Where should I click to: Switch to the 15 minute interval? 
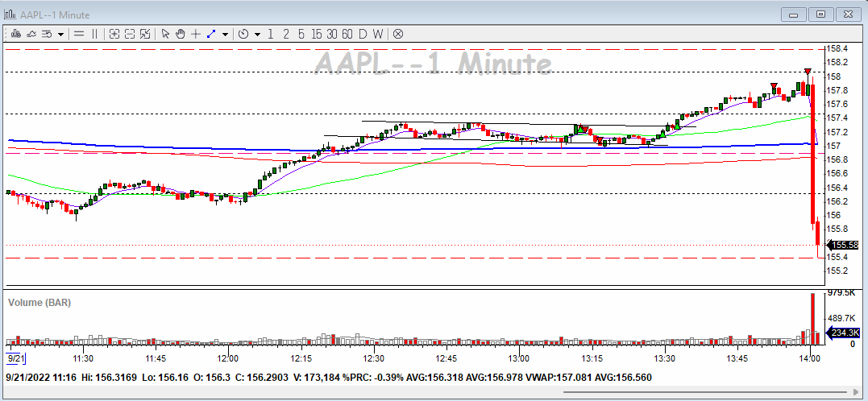(x=316, y=34)
